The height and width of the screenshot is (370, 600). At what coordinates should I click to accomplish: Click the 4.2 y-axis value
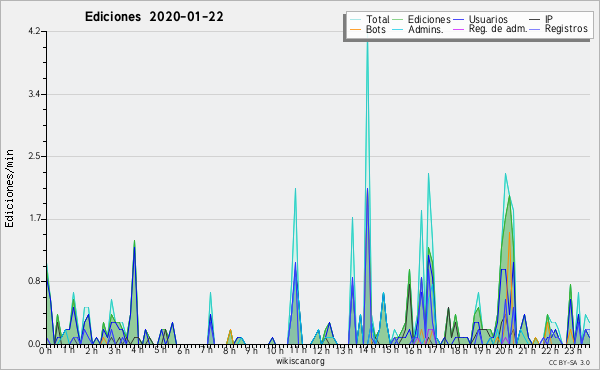34,31
